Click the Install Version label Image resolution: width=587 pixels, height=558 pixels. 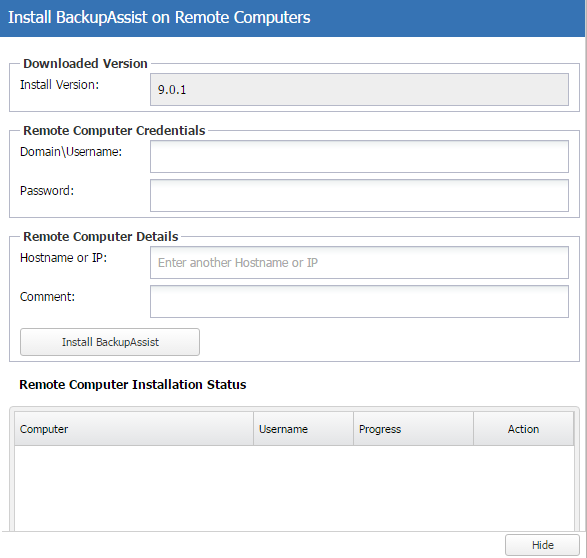tap(59, 85)
